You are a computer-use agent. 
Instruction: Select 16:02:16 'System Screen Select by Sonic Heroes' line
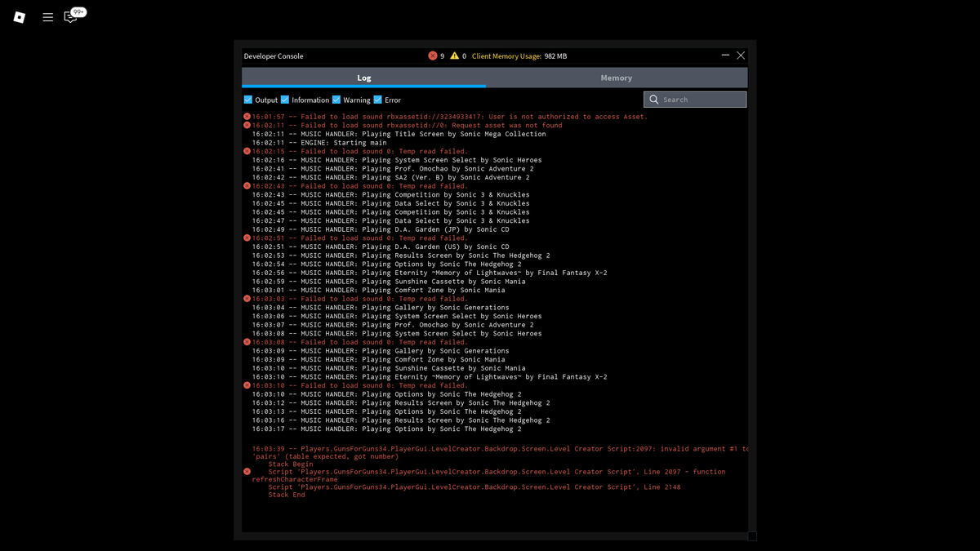click(397, 160)
